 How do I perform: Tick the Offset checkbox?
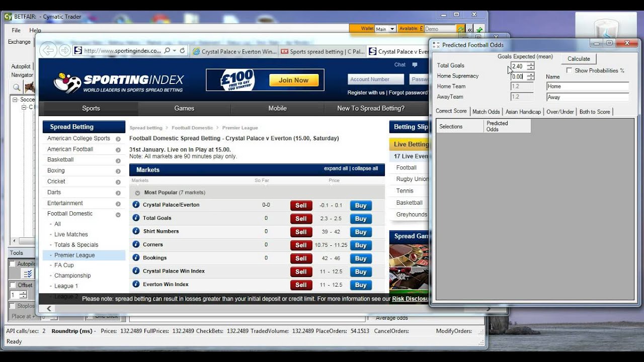(x=13, y=285)
